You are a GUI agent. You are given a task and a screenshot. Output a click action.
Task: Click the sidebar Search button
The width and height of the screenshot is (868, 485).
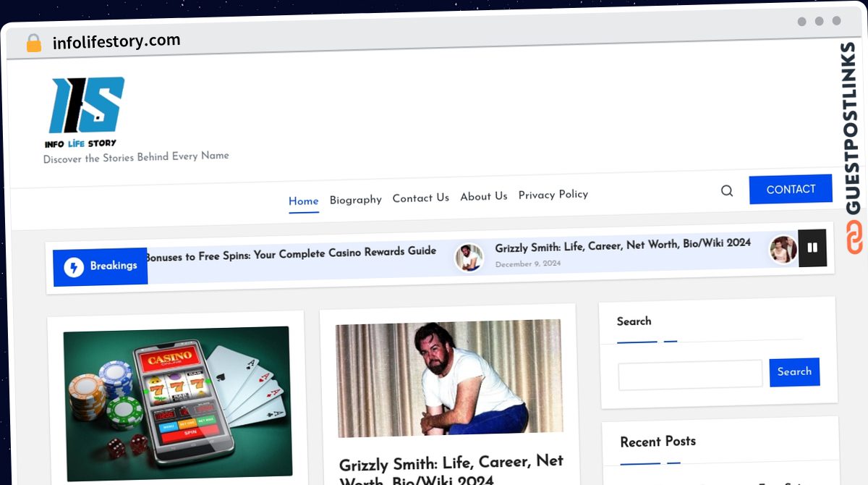coord(794,371)
